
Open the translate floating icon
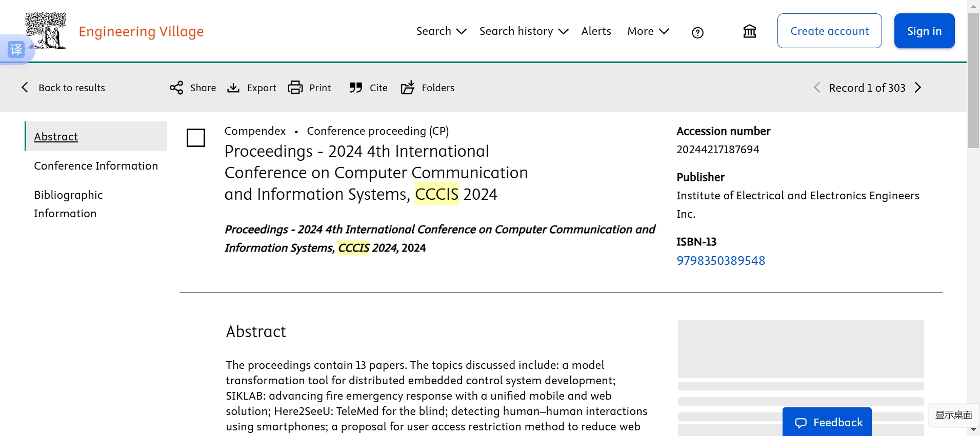pos(16,50)
